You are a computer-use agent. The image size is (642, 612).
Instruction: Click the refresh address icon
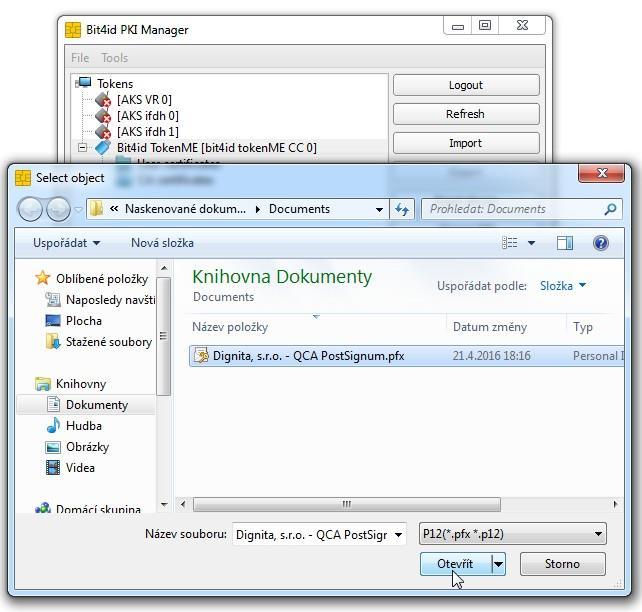402,210
